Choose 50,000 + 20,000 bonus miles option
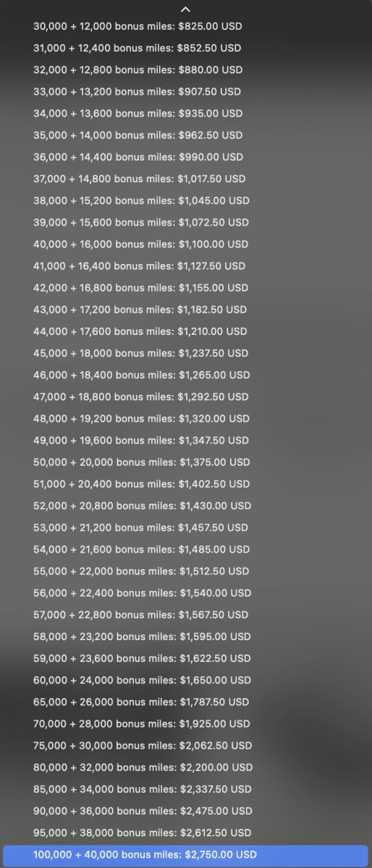 pyautogui.click(x=186, y=462)
